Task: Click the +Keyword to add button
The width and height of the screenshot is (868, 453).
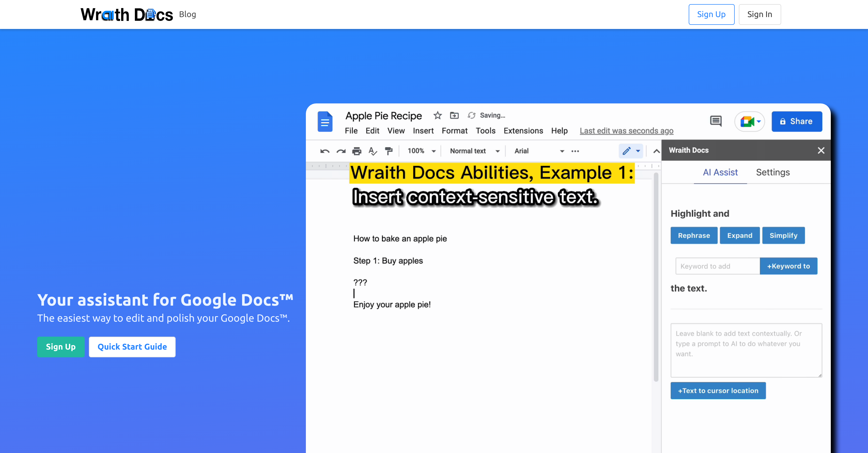Action: tap(788, 266)
